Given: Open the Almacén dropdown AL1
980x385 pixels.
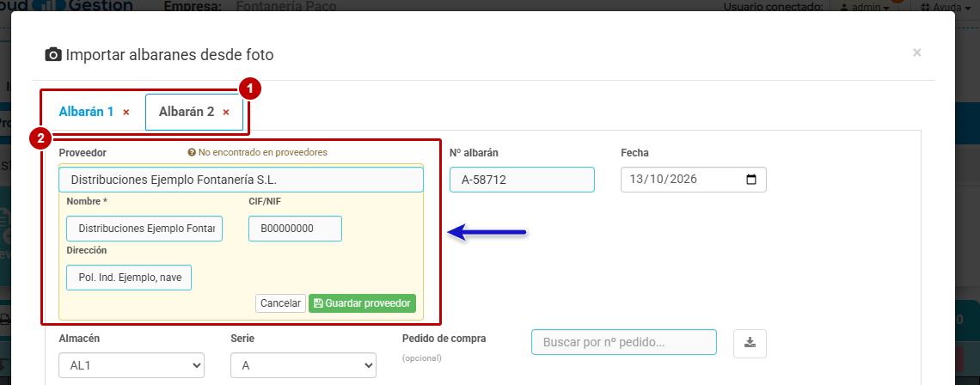Looking at the screenshot, I should pos(132,365).
